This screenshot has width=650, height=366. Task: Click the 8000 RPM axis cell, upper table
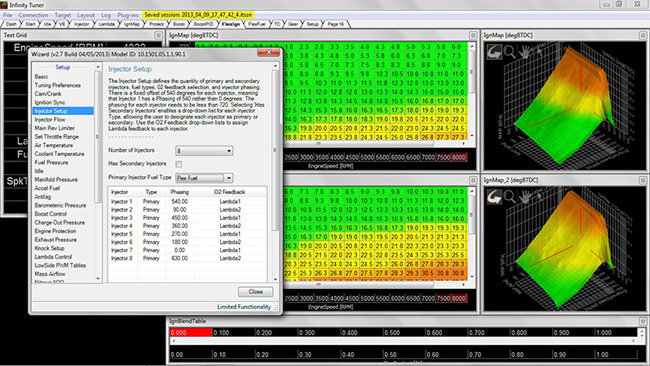coord(458,157)
